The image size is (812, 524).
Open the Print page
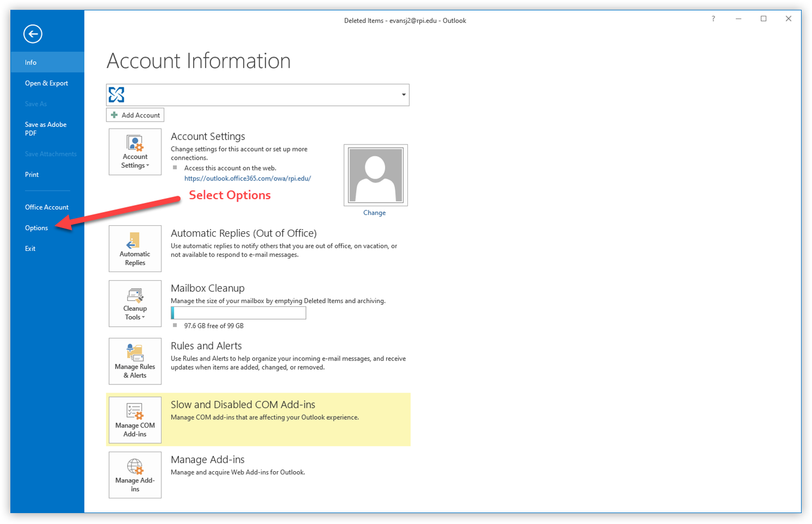[32, 174]
